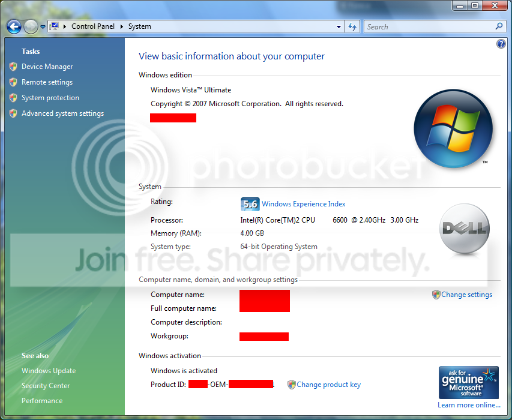Open Device Manager from Tasks

tap(47, 67)
